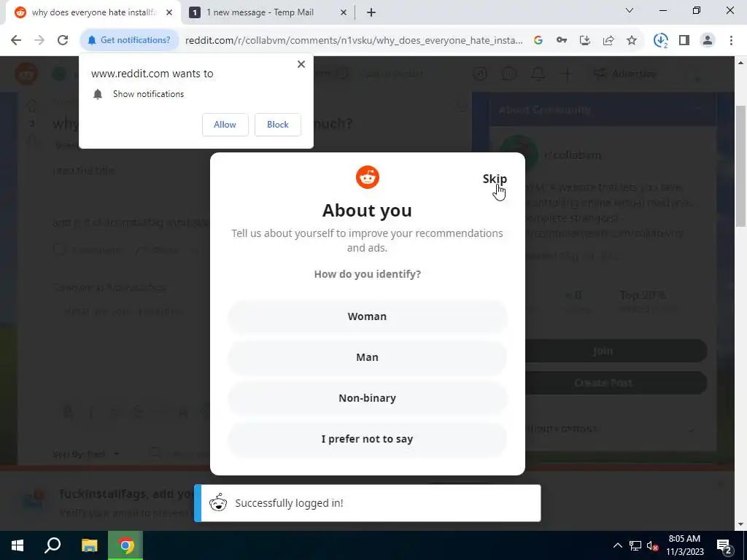Block reddit notifications
This screenshot has height=560, width=747.
[278, 125]
